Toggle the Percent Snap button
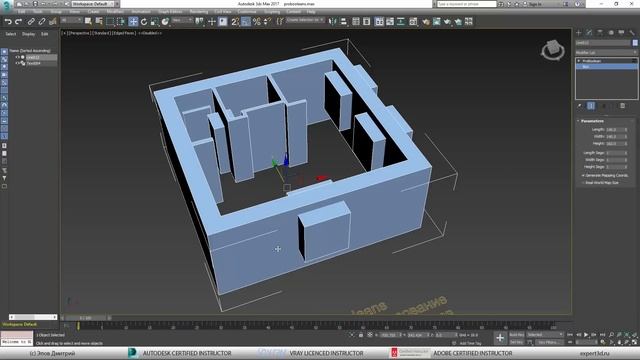The width and height of the screenshot is (640, 360). click(256, 22)
